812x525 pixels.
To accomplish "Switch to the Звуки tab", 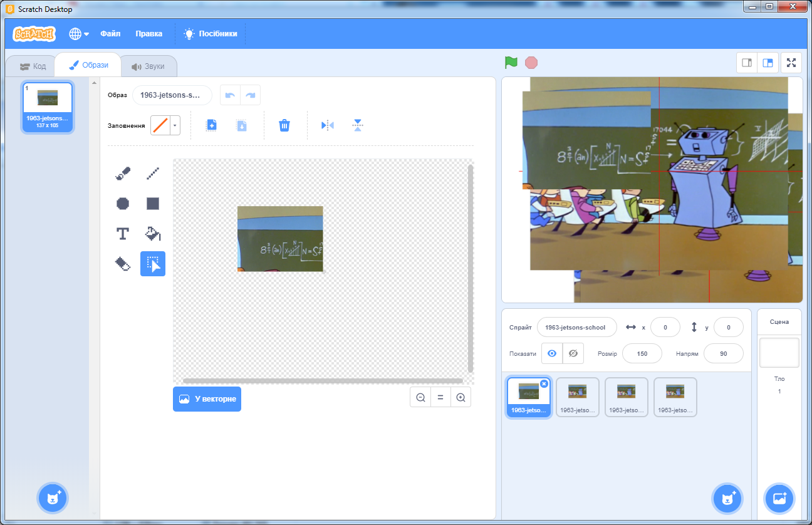I will [148, 66].
